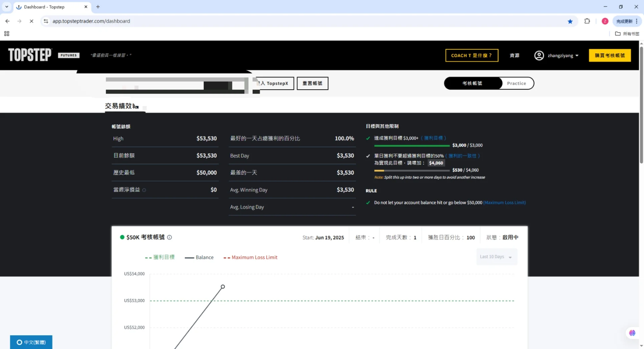Open the 獲利的一致性 link
644x349 pixels.
pyautogui.click(x=462, y=156)
